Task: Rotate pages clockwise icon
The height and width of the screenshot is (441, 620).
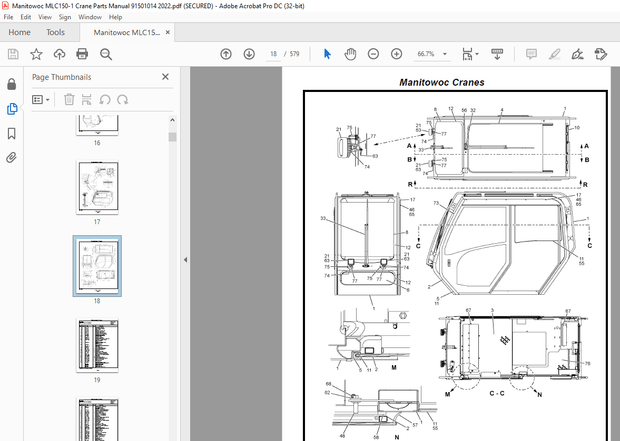Action: [x=123, y=99]
